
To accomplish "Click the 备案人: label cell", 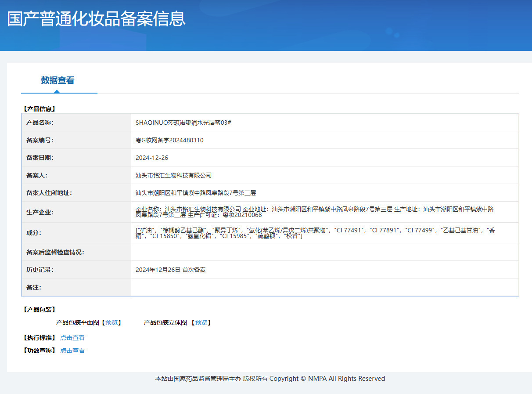I will pos(76,175).
